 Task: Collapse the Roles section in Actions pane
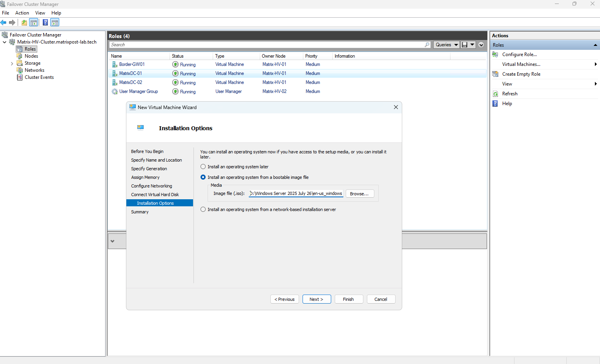pos(595,45)
